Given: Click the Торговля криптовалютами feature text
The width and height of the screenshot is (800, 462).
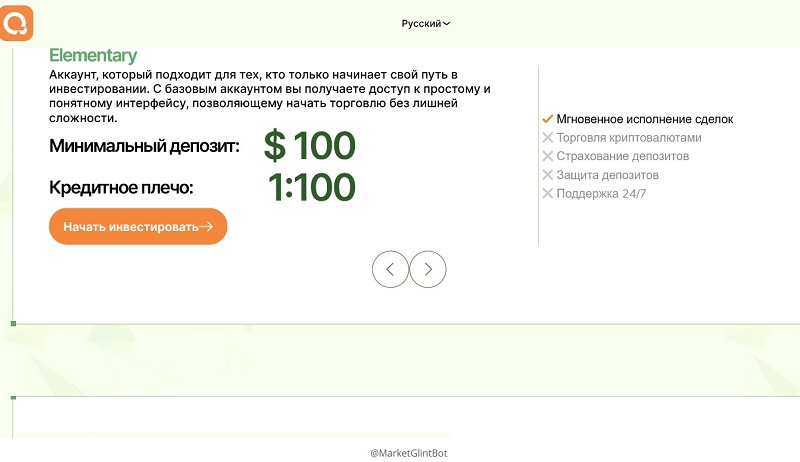Looking at the screenshot, I should pyautogui.click(x=629, y=138).
